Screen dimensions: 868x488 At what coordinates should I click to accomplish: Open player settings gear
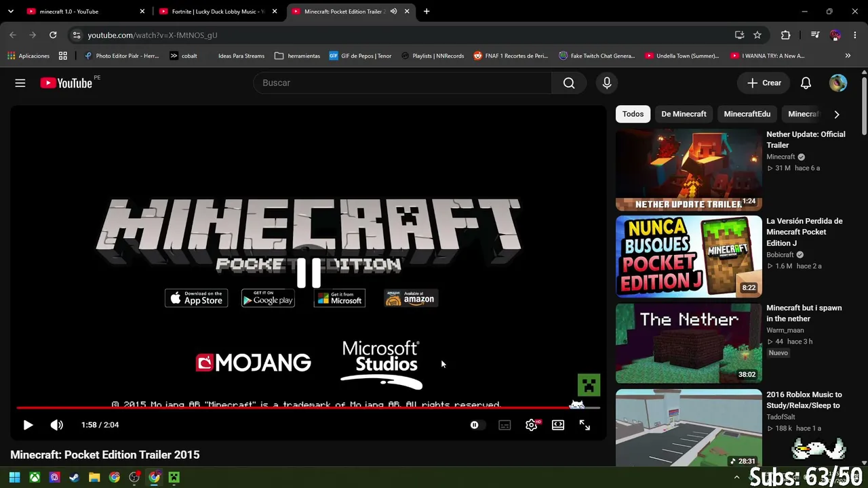(x=532, y=425)
